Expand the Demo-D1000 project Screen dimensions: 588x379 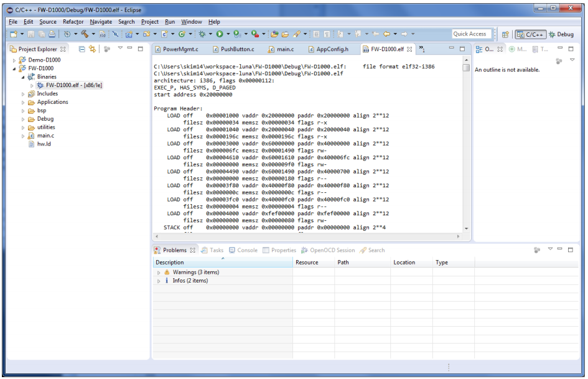point(14,60)
